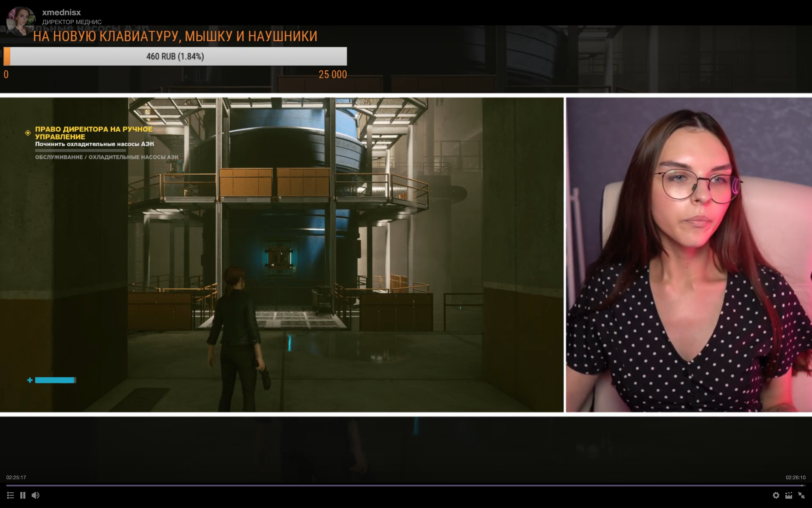Click location text ОБСЛУЖИВАНИЕ / ОХЛАДИТЕЛЬНЫЕ НАСОСЫ
Screen dimensions: 812x508
(107, 157)
